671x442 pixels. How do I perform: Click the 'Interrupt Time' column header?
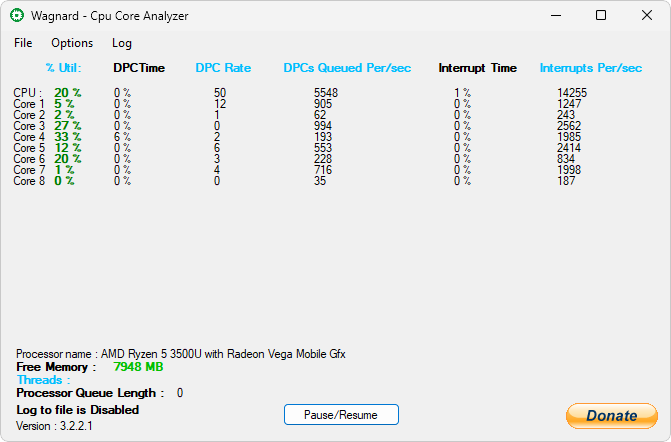(478, 68)
